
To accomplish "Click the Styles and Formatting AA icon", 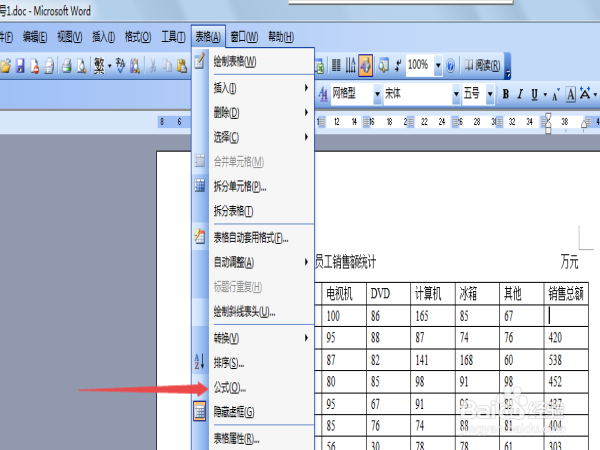I will [323, 94].
